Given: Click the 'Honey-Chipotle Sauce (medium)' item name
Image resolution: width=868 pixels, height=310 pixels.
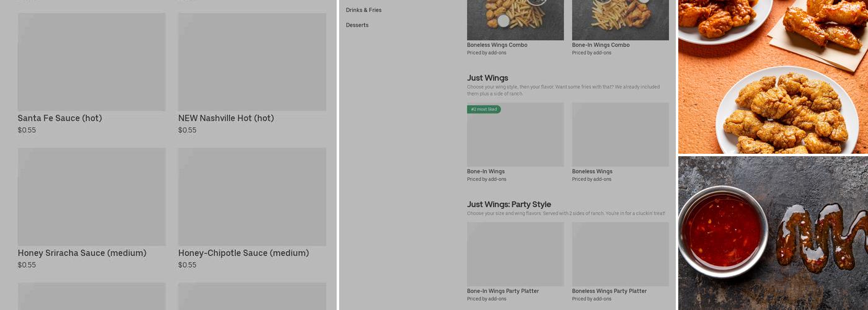Looking at the screenshot, I should 243,253.
